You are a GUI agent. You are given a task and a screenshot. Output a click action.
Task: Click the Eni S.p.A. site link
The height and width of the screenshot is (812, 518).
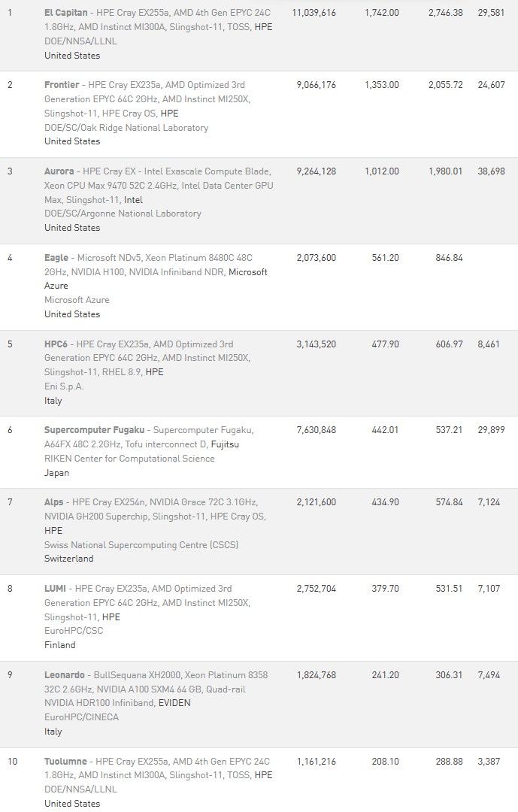coord(64,386)
